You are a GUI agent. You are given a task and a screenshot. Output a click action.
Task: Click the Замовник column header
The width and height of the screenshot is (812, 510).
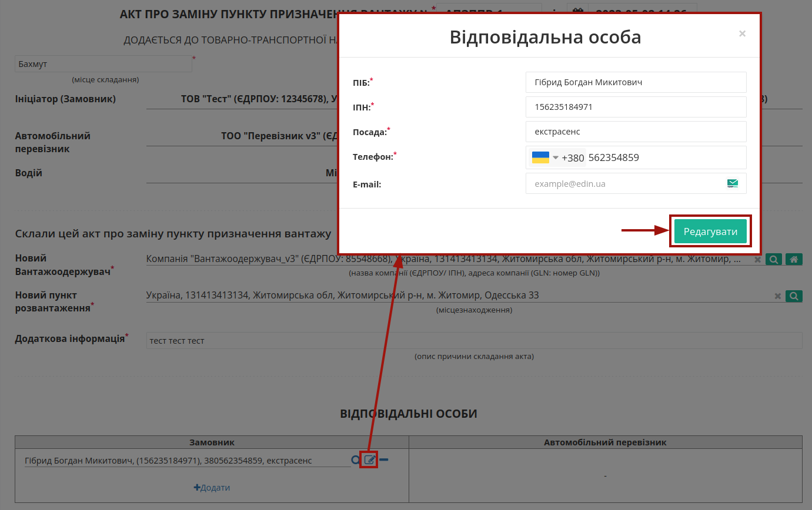[212, 442]
